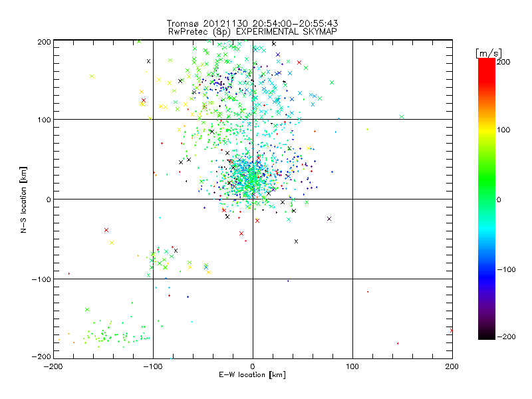Click the y-axis tick label '200'
The height and width of the screenshot is (399, 532).
point(44,42)
